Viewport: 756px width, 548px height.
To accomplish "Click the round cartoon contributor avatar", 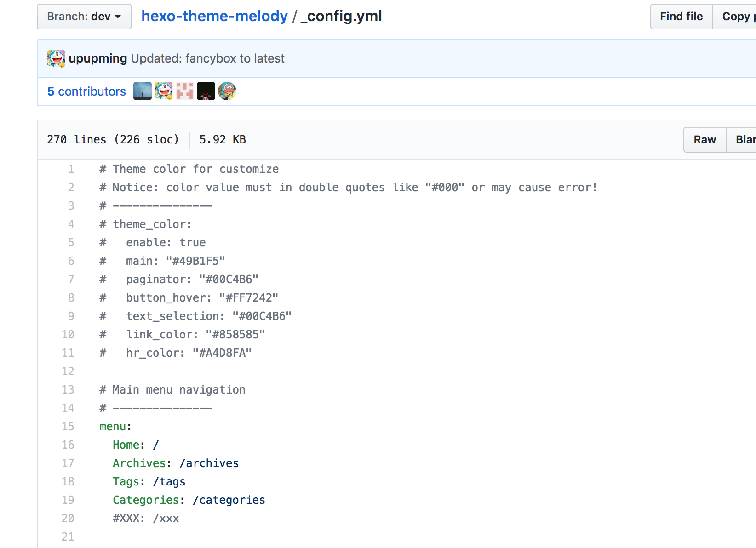I will tap(227, 91).
